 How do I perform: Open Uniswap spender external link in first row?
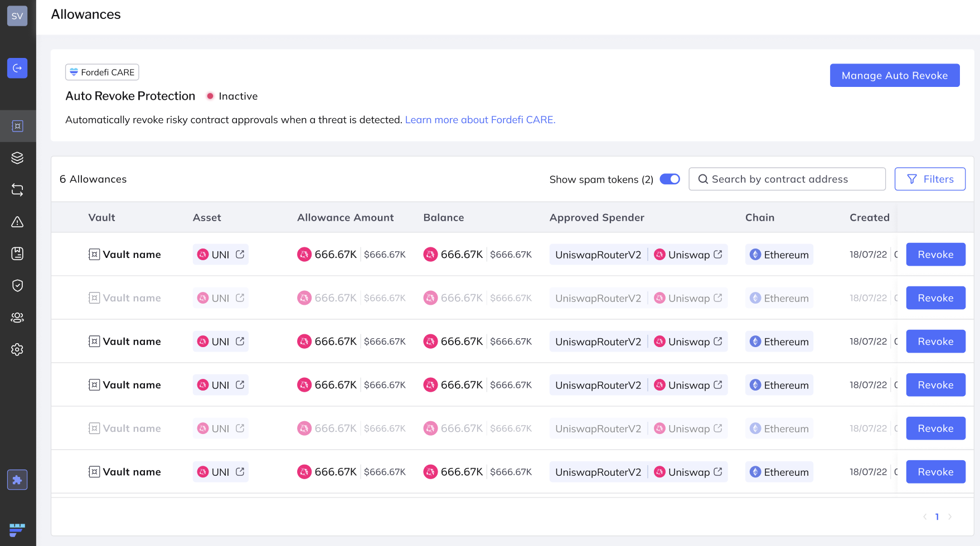click(718, 254)
